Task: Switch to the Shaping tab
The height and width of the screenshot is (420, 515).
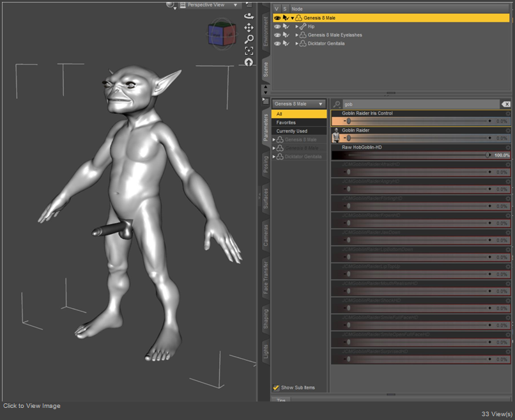Action: (265, 318)
